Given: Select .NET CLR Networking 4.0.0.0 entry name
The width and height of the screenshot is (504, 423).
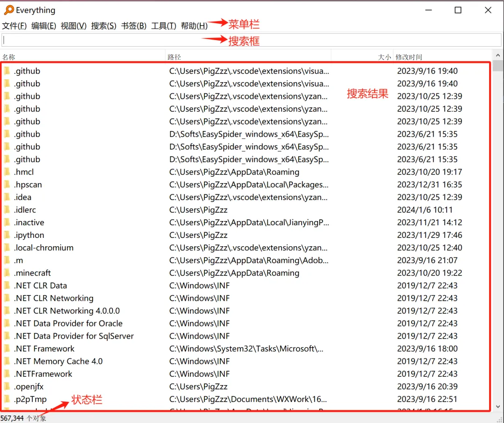Looking at the screenshot, I should click(x=67, y=311).
